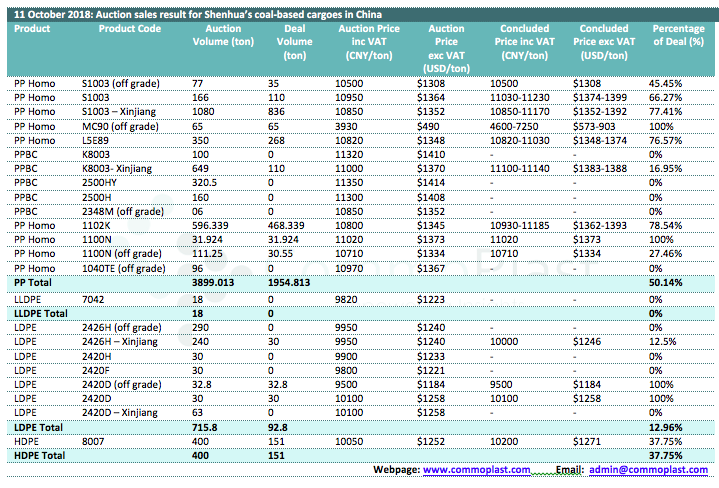Select the L5E89 product code cell
Image resolution: width=719 pixels, height=488 pixels.
[97, 142]
